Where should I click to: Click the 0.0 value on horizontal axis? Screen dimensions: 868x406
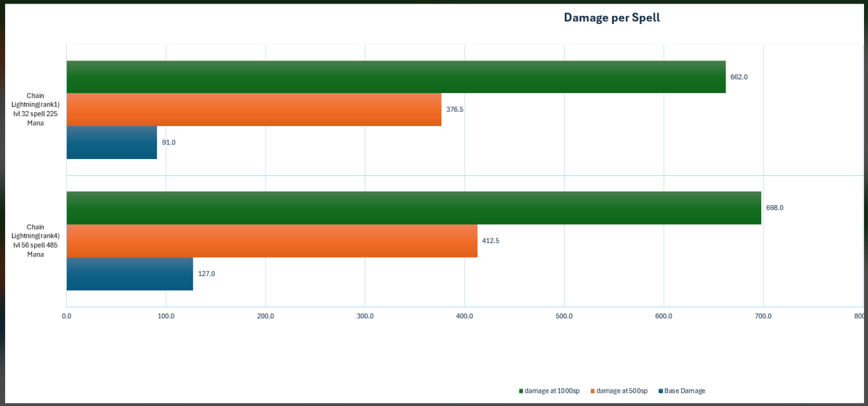coord(67,316)
